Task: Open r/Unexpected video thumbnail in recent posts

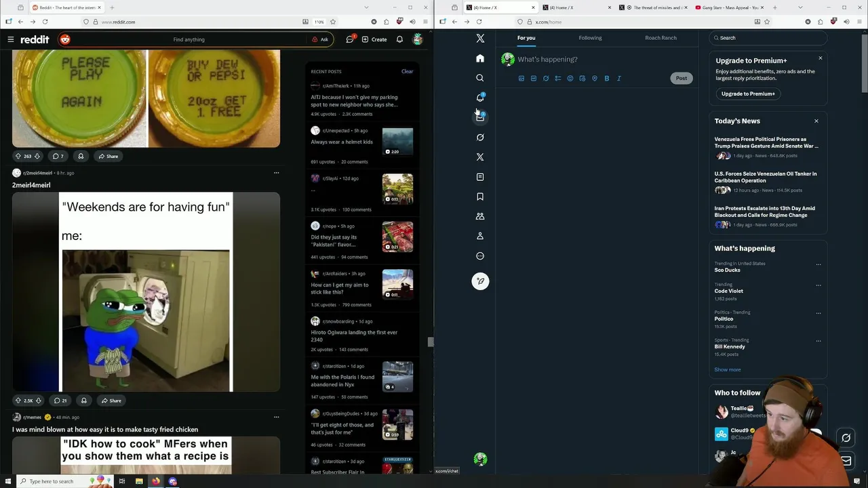Action: tap(397, 142)
